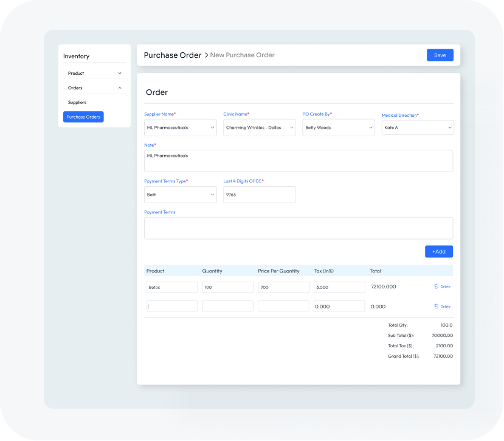Open the PO Create By dropdown
The width and height of the screenshot is (504, 441).
[x=338, y=128]
